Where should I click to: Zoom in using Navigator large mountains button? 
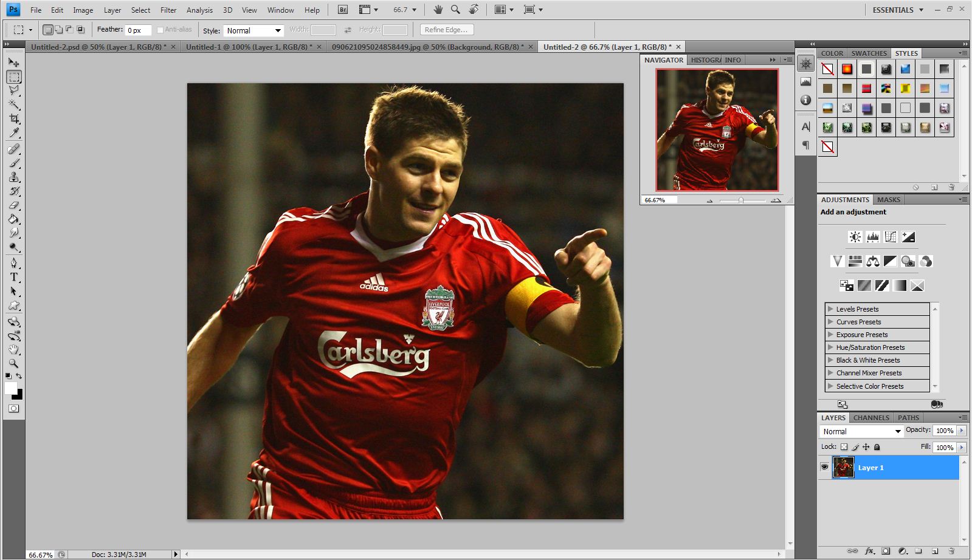click(776, 200)
